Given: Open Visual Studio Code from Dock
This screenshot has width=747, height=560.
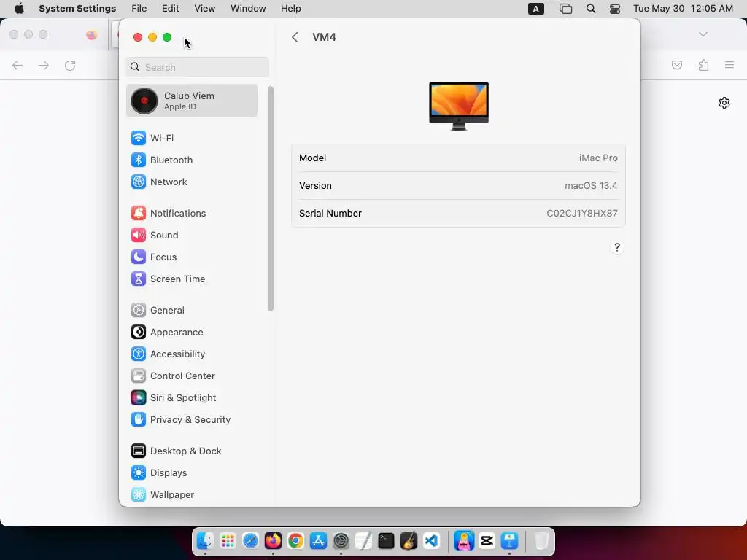Looking at the screenshot, I should pyautogui.click(x=431, y=541).
